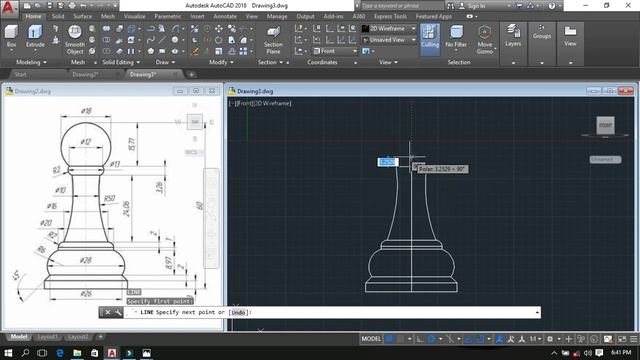The image size is (640, 360).
Task: Toggle isometric drafting in status bar
Action: [x=449, y=339]
